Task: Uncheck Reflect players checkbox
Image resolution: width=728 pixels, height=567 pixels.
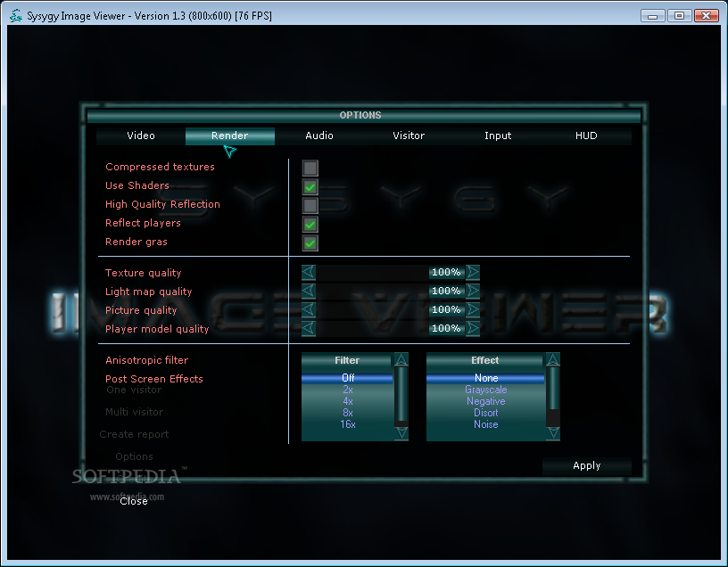Action: click(x=310, y=225)
